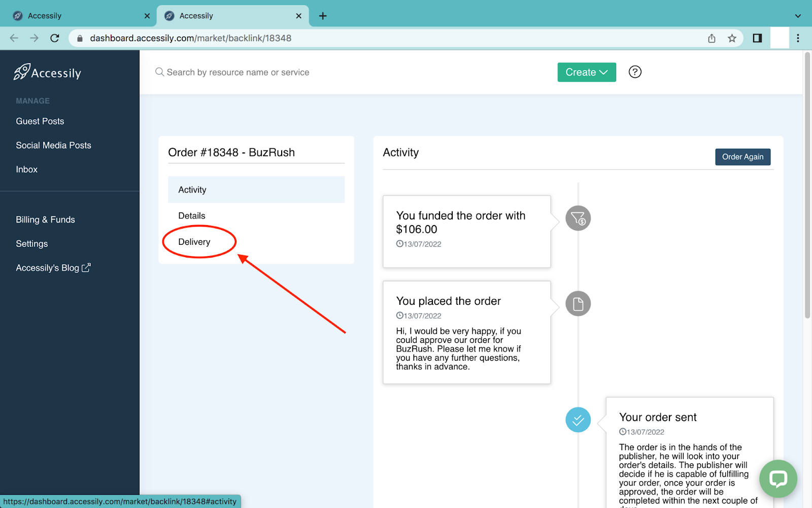The image size is (812, 508).
Task: Click the Order Again button
Action: tap(743, 157)
